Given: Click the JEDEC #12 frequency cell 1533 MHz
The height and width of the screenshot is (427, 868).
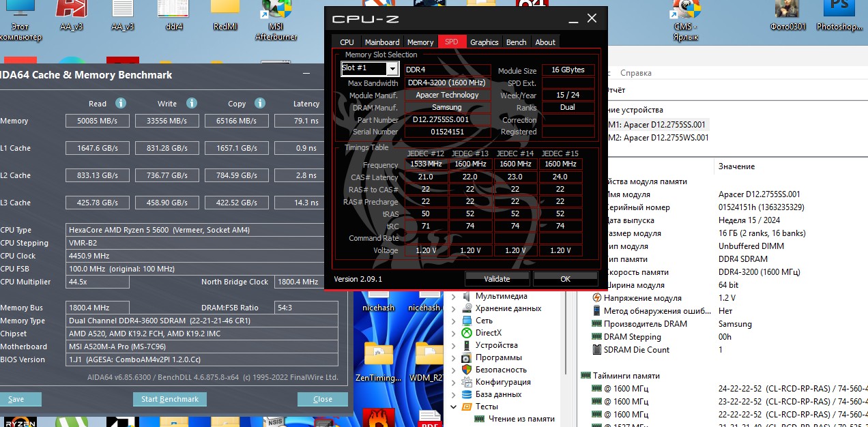Looking at the screenshot, I should pos(426,164).
